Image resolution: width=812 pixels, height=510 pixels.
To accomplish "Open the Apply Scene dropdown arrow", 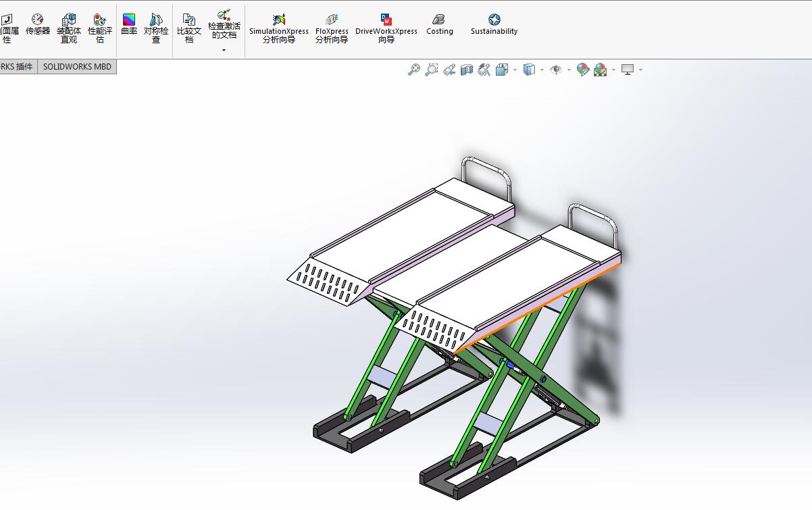I will coord(613,70).
